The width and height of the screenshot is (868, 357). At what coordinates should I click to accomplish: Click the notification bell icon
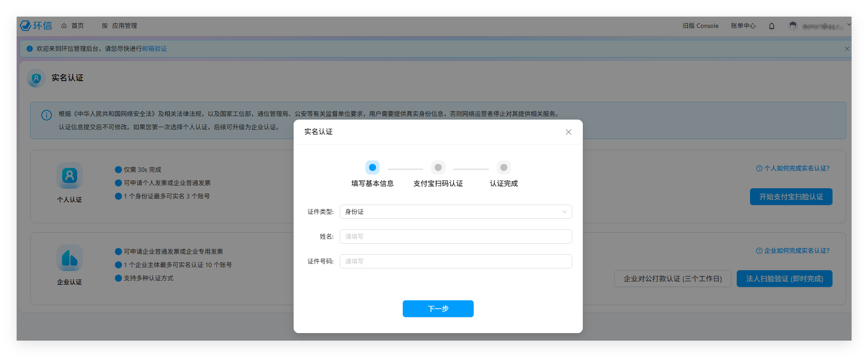[771, 26]
